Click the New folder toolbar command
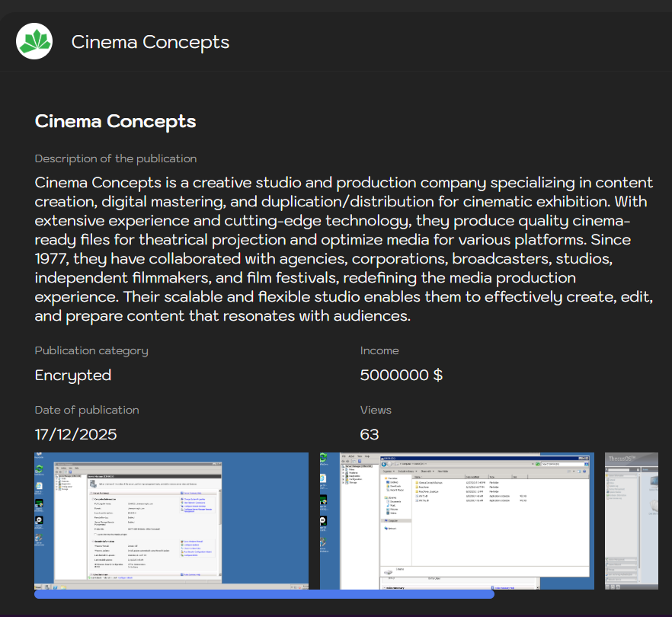This screenshot has height=617, width=672. click(443, 471)
